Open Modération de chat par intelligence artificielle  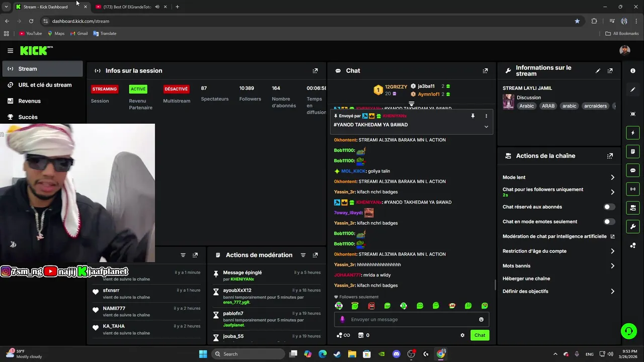(558, 237)
